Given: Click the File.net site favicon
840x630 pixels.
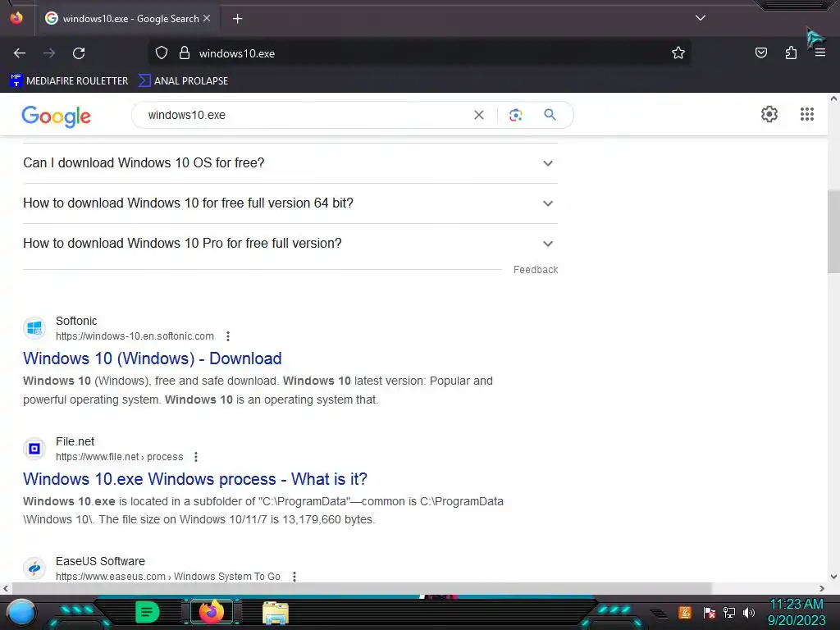Looking at the screenshot, I should [x=34, y=449].
